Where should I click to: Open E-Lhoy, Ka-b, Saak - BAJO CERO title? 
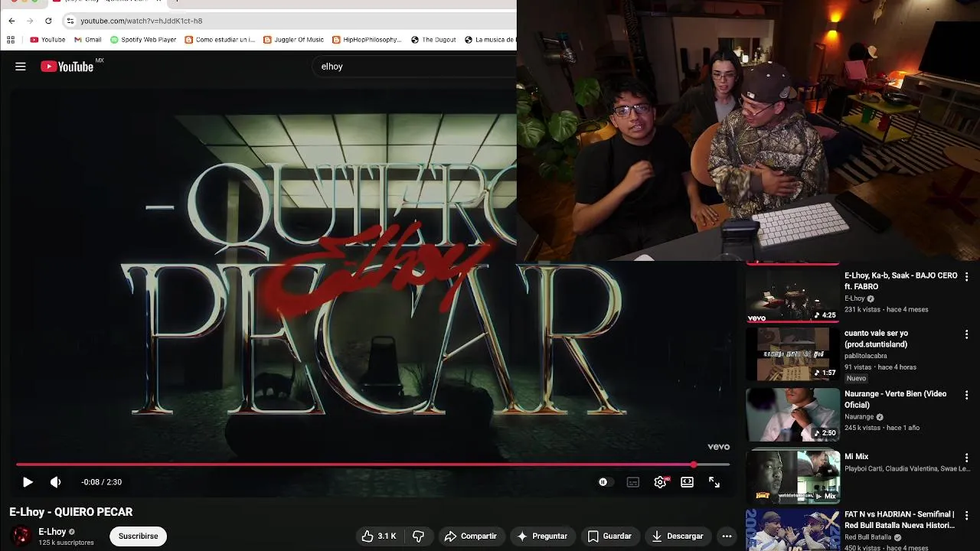901,281
